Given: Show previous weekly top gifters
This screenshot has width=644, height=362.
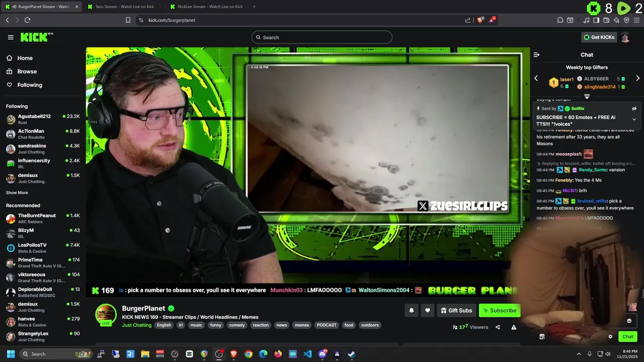Looking at the screenshot, I should click(x=536, y=78).
